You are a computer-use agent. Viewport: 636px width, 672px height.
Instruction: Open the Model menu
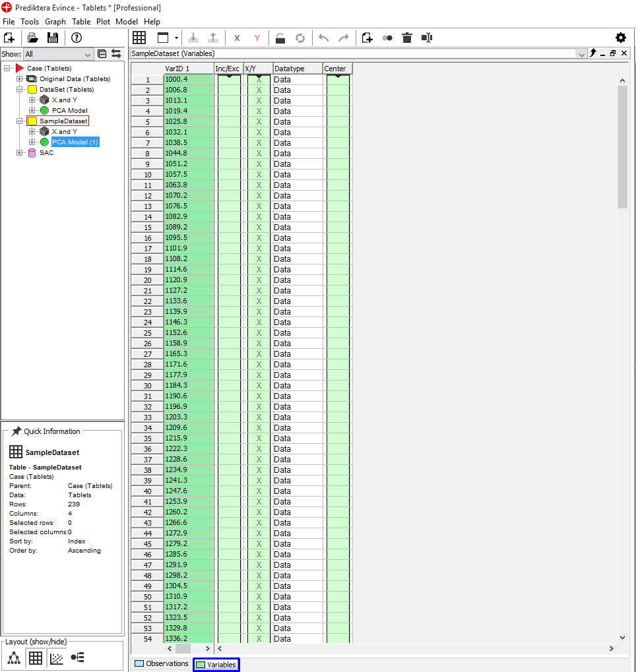tap(126, 22)
